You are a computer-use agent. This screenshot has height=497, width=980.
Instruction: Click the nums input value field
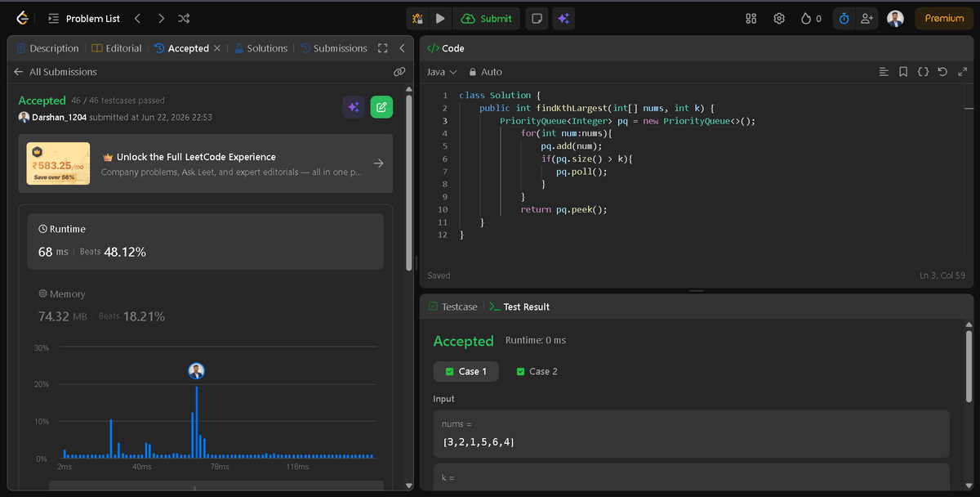pos(691,433)
